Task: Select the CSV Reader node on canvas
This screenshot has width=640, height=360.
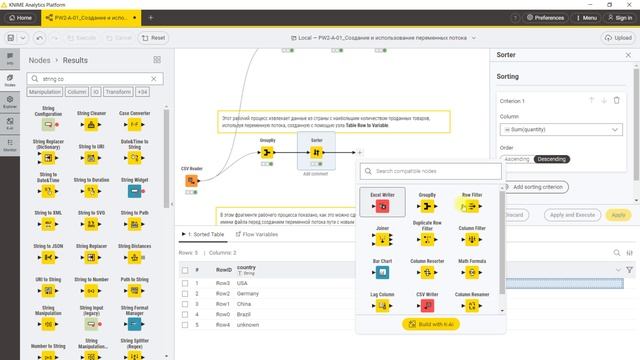Action: pyautogui.click(x=191, y=180)
